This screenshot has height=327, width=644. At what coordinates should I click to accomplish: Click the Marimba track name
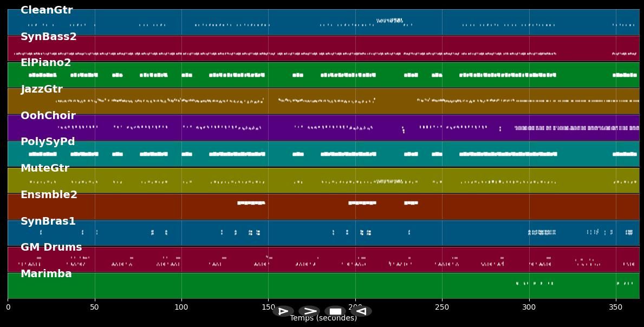click(46, 274)
